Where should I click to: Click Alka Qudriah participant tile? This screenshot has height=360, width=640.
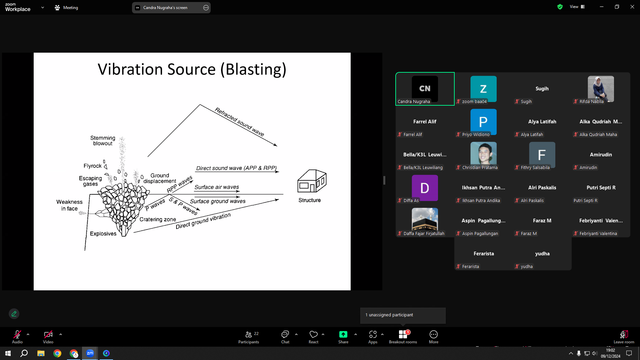point(600,122)
